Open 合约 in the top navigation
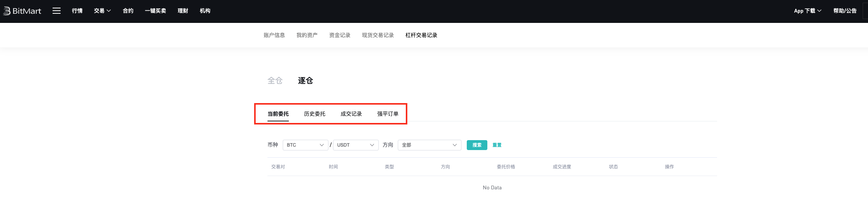868x210 pixels. point(128,11)
